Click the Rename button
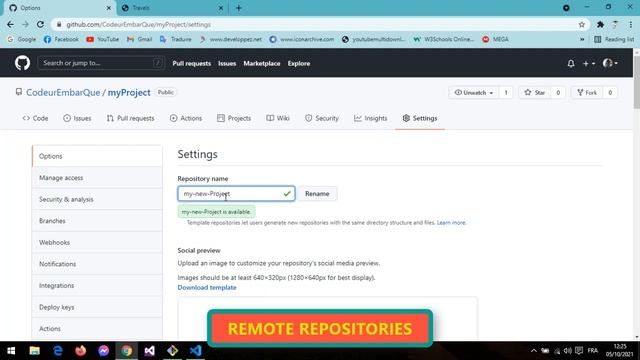 317,194
